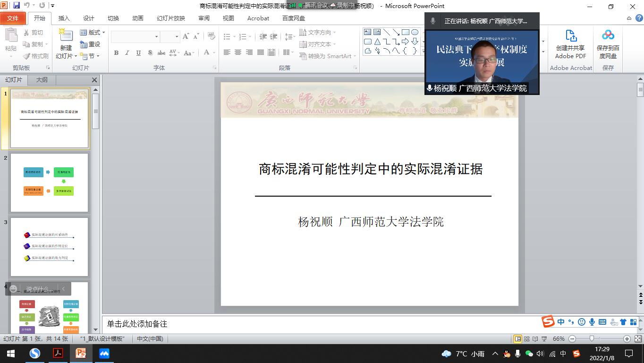Toggle normal view button in status bar
The width and height of the screenshot is (644, 363).
(518, 339)
